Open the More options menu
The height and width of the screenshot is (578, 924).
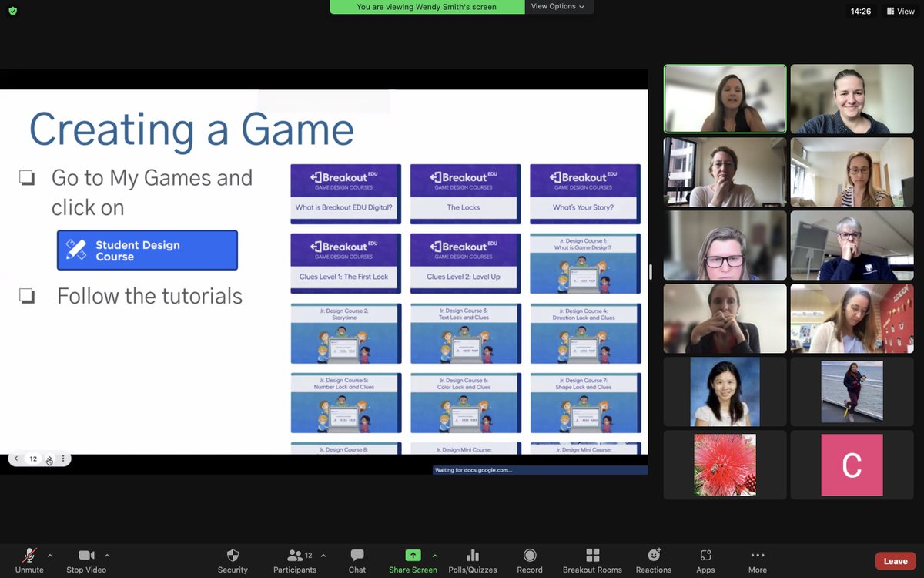click(x=758, y=560)
